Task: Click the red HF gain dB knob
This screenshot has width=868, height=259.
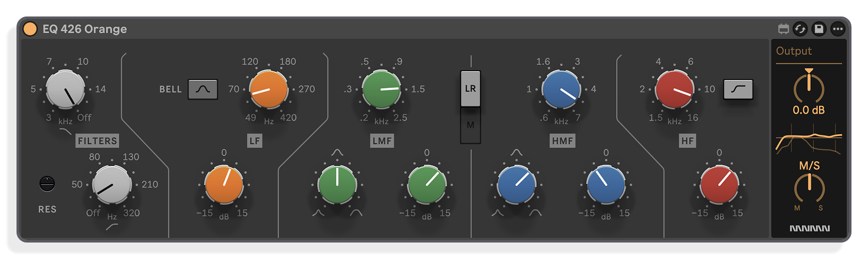Action: coord(719,185)
